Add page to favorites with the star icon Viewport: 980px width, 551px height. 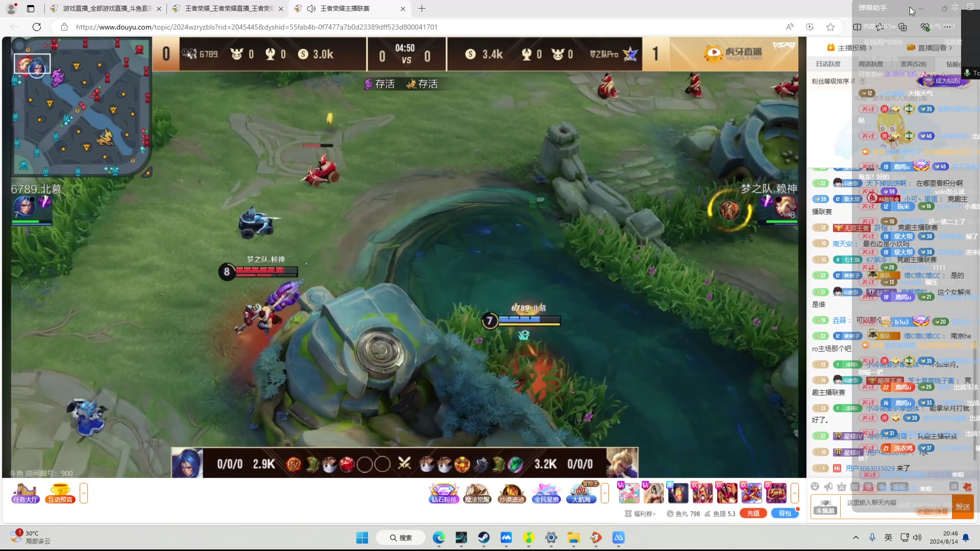(x=830, y=27)
